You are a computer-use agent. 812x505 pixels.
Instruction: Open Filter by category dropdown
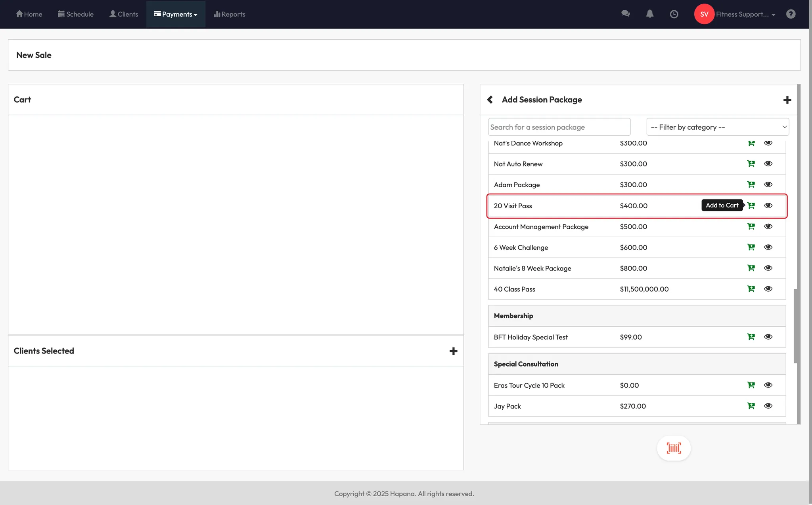[718, 127]
